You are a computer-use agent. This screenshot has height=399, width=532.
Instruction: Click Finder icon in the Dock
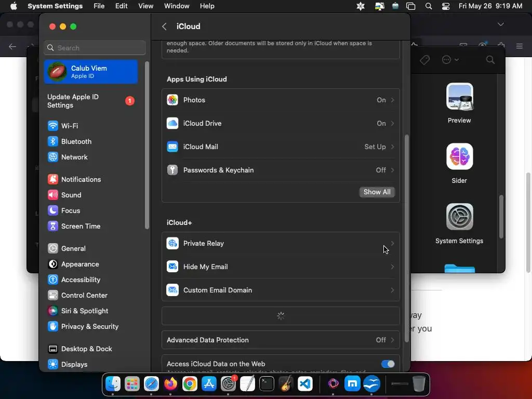pos(113,384)
